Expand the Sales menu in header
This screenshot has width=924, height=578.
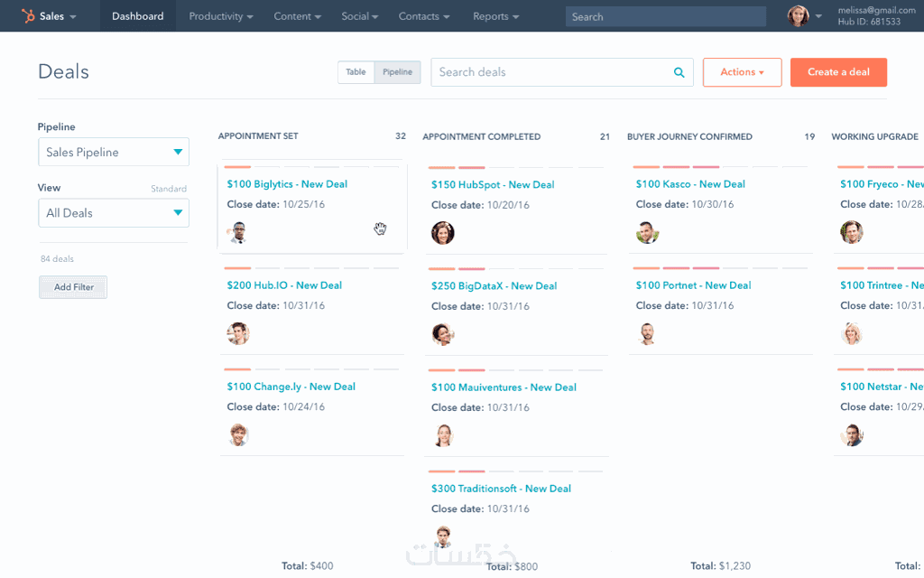coord(58,16)
